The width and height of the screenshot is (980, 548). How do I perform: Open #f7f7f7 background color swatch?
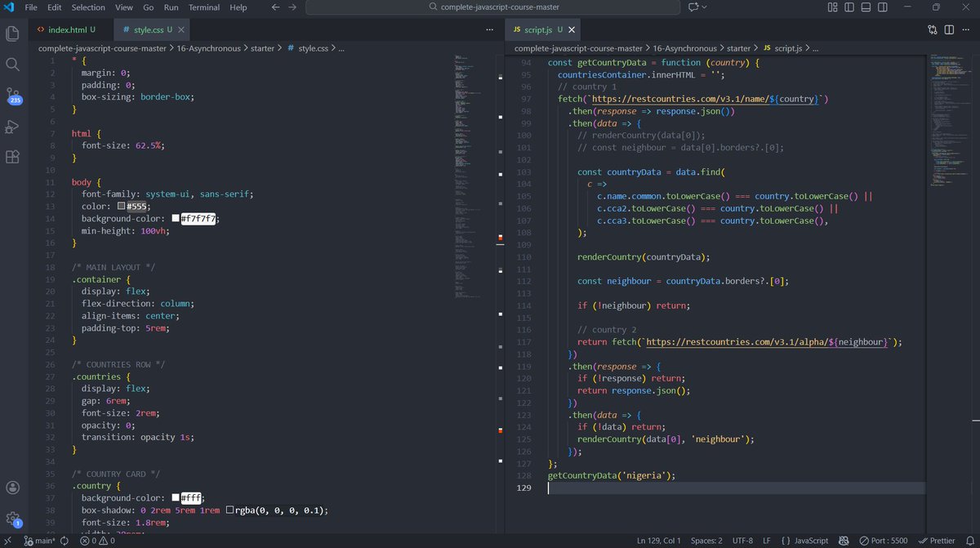175,219
